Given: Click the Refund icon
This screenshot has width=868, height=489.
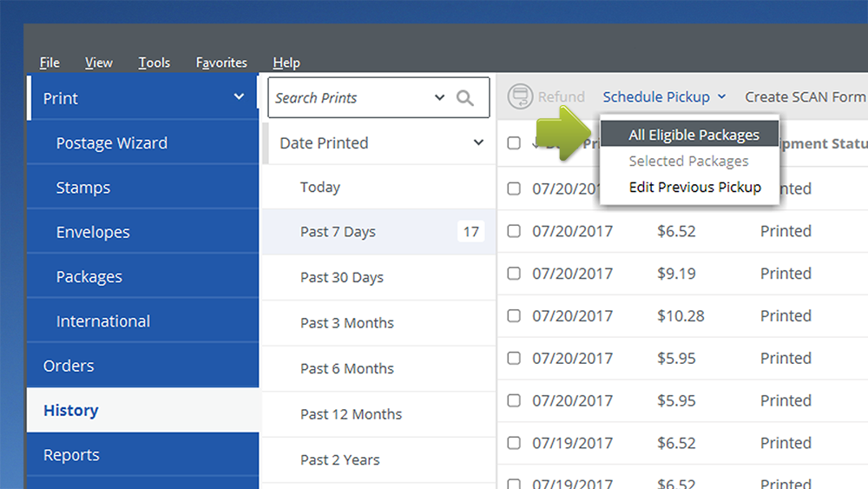Looking at the screenshot, I should pyautogui.click(x=520, y=96).
